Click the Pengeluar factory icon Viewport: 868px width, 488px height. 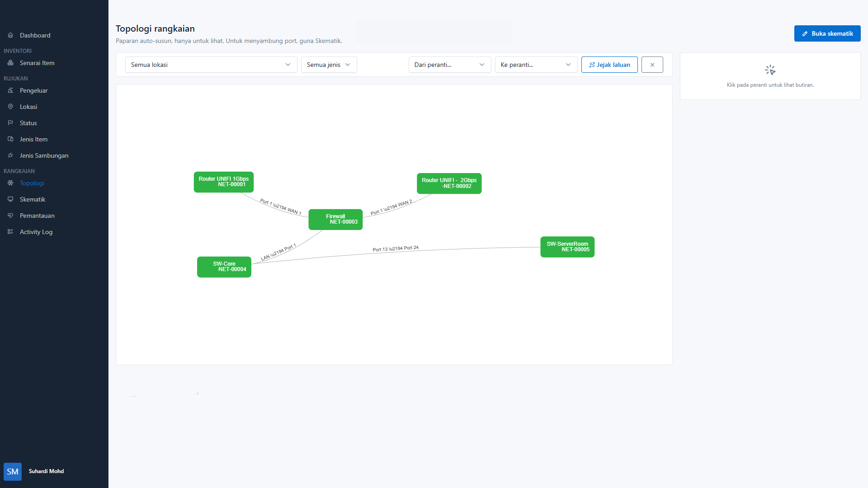[10, 90]
